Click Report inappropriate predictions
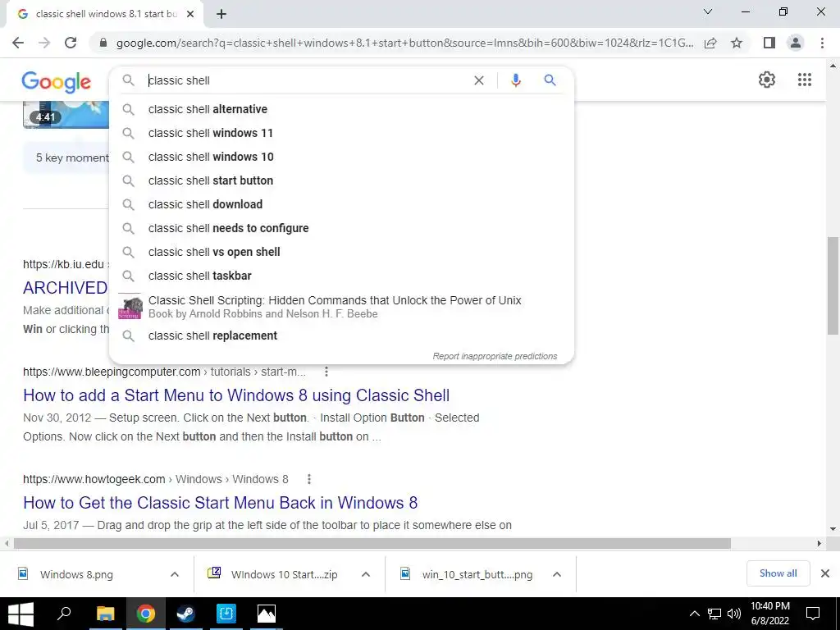The height and width of the screenshot is (630, 840). pyautogui.click(x=495, y=356)
